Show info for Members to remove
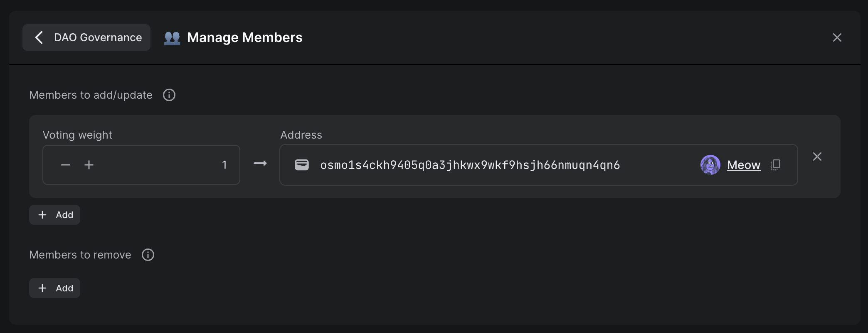This screenshot has width=868, height=333. (x=148, y=255)
